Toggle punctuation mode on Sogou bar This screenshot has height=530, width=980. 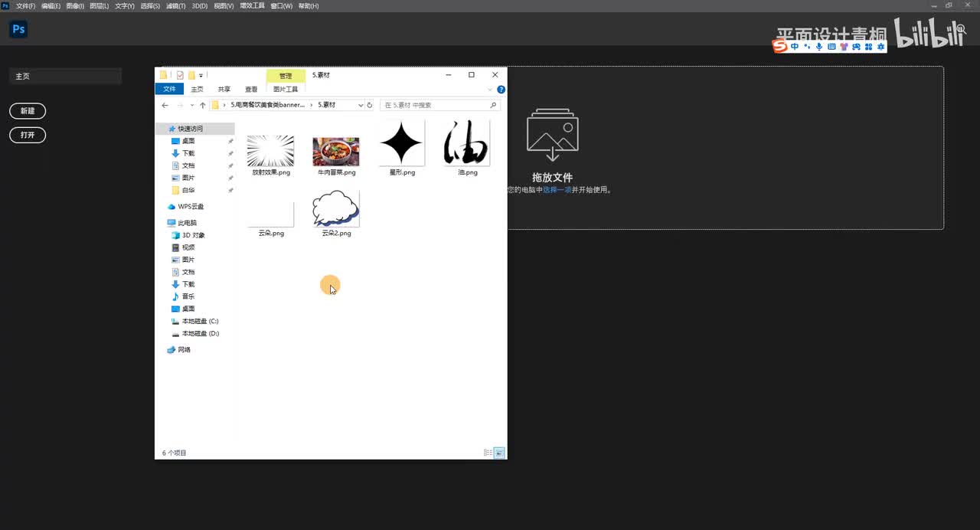tap(807, 47)
